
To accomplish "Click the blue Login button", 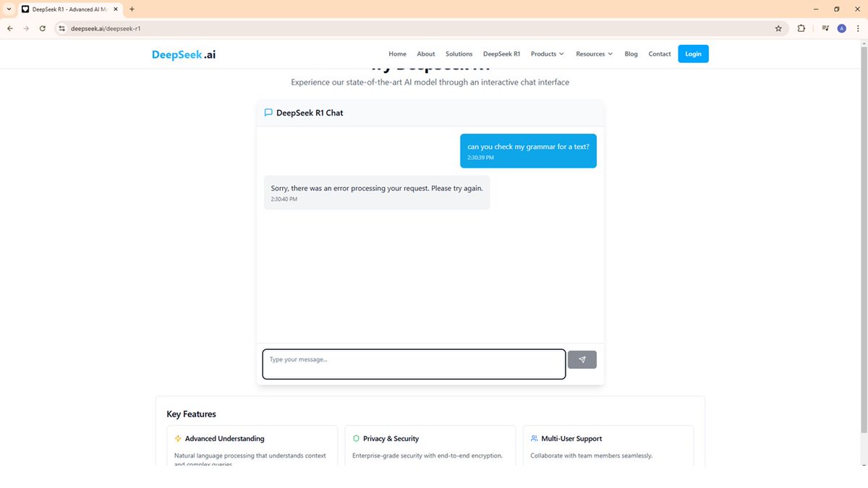I will pyautogui.click(x=693, y=53).
